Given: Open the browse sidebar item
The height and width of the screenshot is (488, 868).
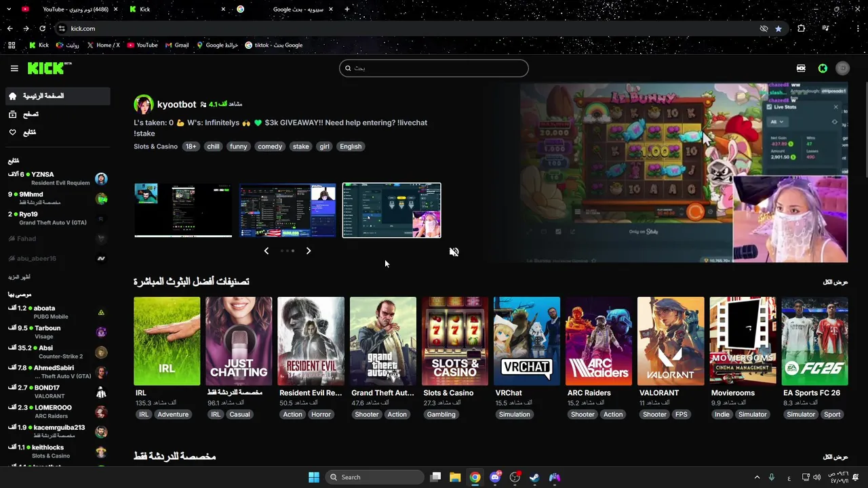Looking at the screenshot, I should 58,115.
